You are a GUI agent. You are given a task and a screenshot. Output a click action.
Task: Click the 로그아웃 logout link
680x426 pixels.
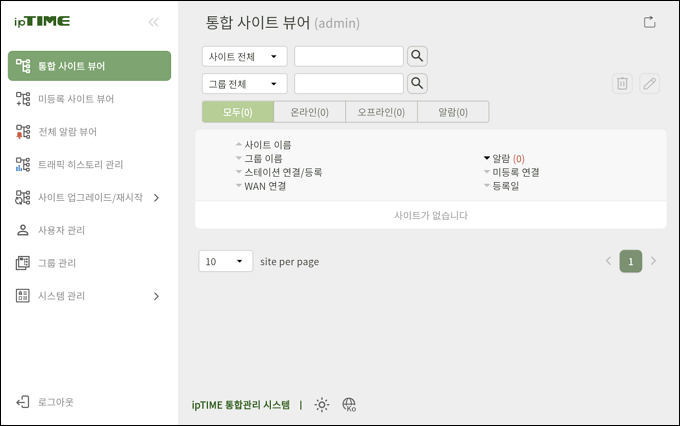pos(55,402)
